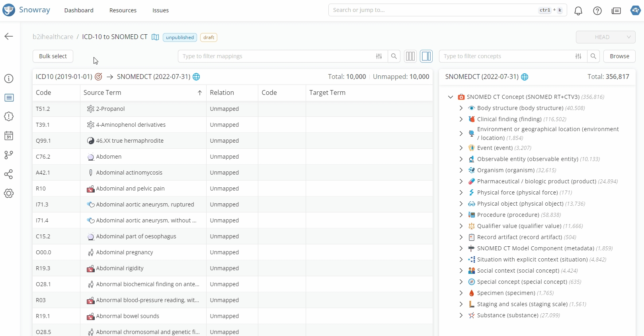The width and height of the screenshot is (644, 336).
Task: Open mapping filter options sliders
Action: (x=379, y=56)
